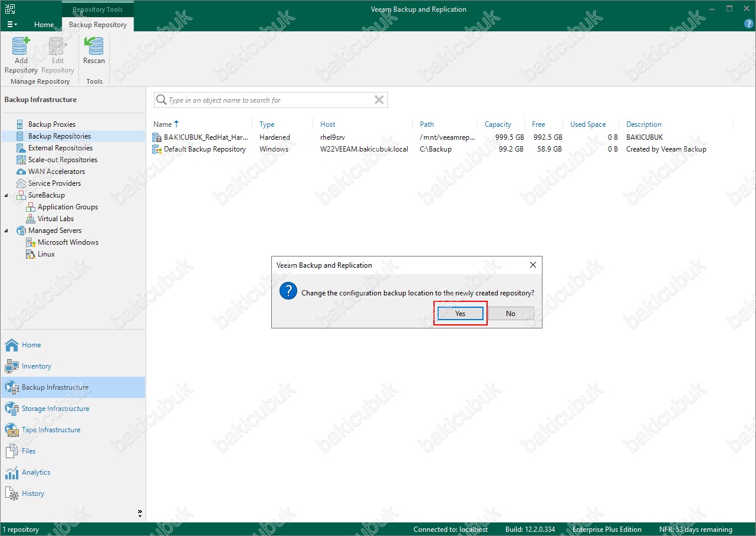Click 'Created by Veeam Backup' description

pos(666,149)
